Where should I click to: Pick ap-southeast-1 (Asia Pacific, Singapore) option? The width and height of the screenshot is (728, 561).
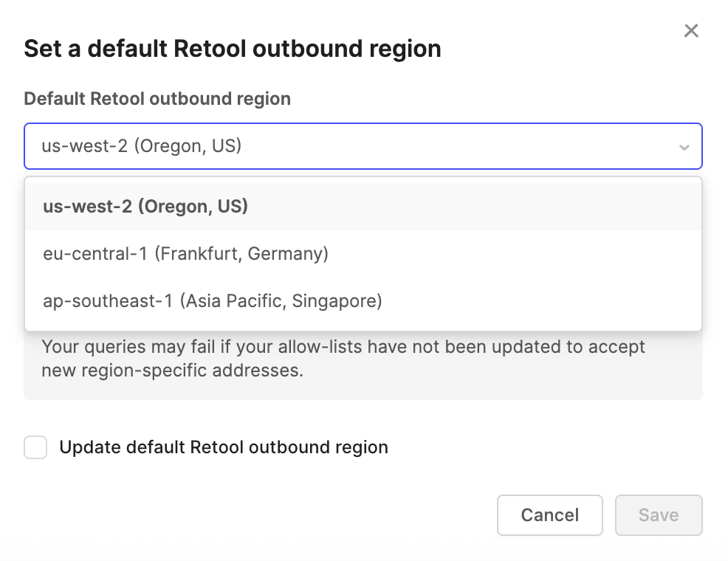[x=213, y=301]
